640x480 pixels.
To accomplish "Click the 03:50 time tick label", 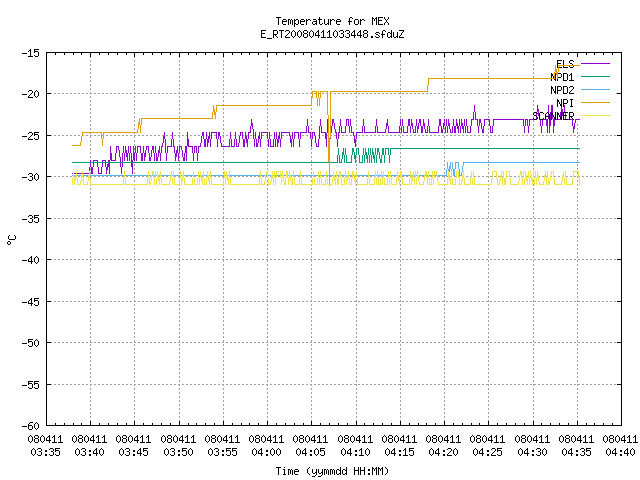I will [178, 452].
